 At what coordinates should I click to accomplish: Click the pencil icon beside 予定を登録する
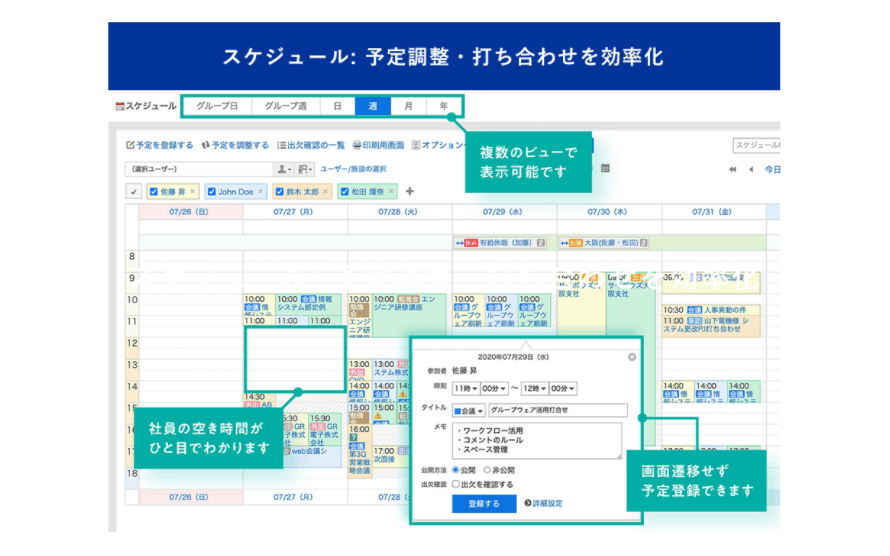pyautogui.click(x=130, y=145)
